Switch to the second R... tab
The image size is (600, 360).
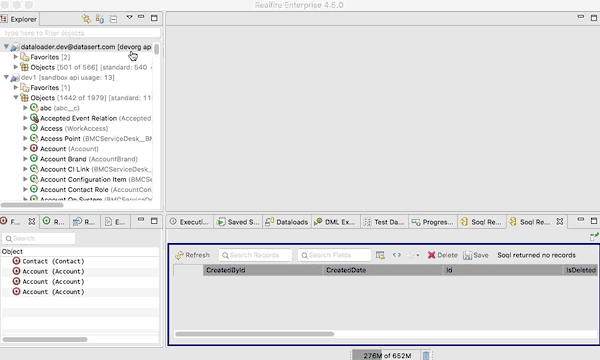[x=85, y=222]
